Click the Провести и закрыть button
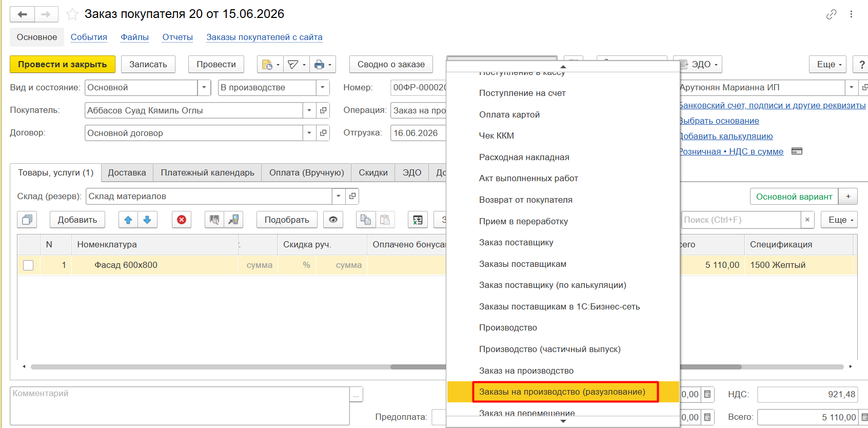 pos(63,64)
